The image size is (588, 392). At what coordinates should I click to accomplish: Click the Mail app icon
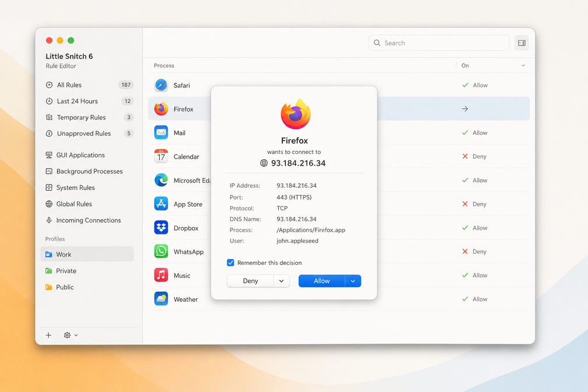[x=161, y=133]
